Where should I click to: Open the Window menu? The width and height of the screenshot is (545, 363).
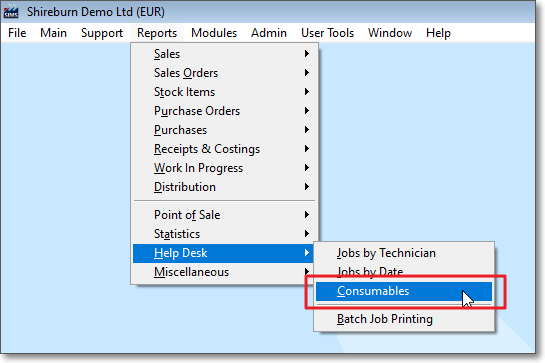(390, 33)
